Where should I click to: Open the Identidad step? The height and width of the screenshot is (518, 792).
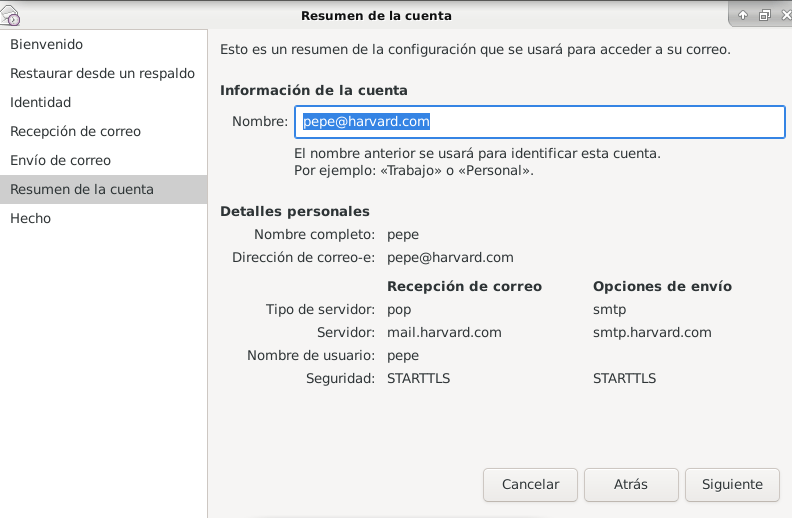click(x=41, y=103)
